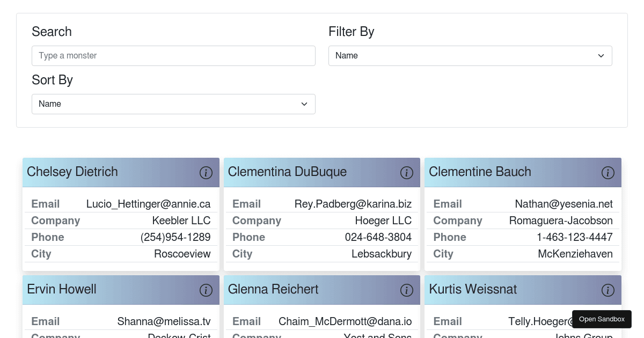Click the Clementina DuBuque name heading
Viewport: 644px width, 338px height.
point(287,172)
